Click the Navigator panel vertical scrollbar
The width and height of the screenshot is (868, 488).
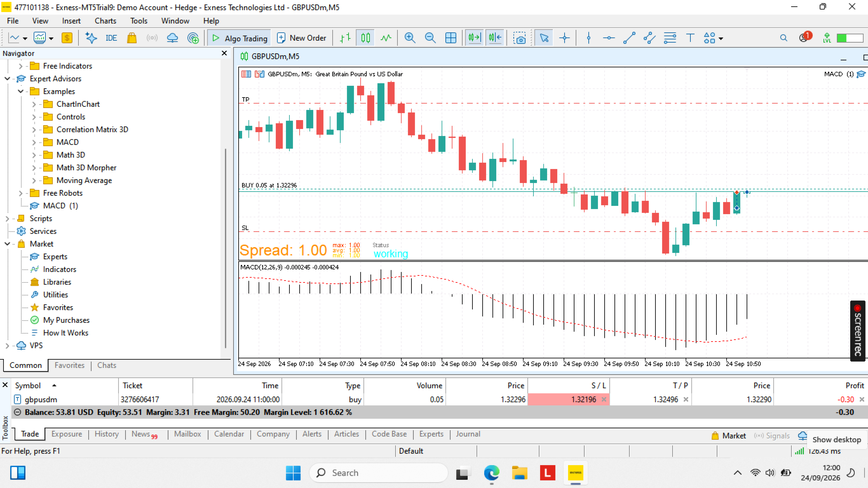click(226, 248)
